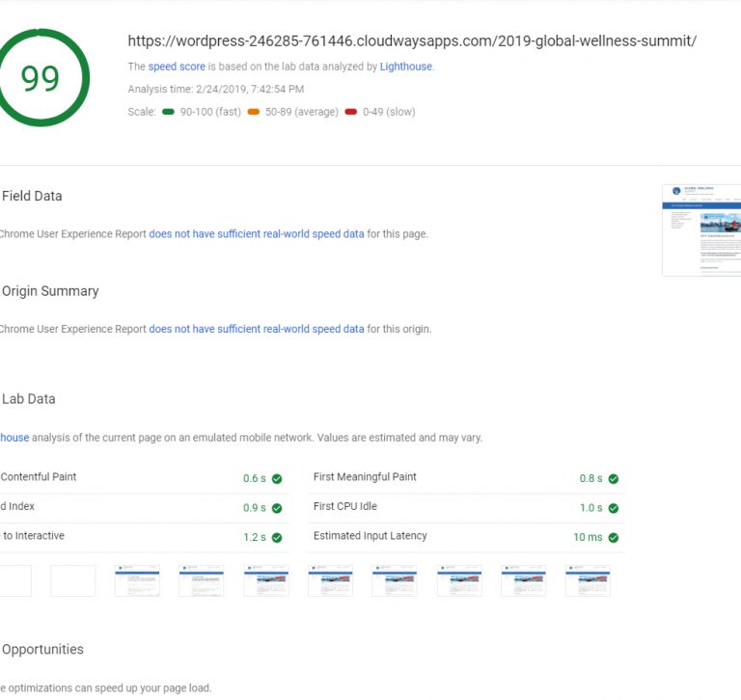Click the green check for First CPU Idle
Viewport: 741px width, 700px height.
click(614, 508)
